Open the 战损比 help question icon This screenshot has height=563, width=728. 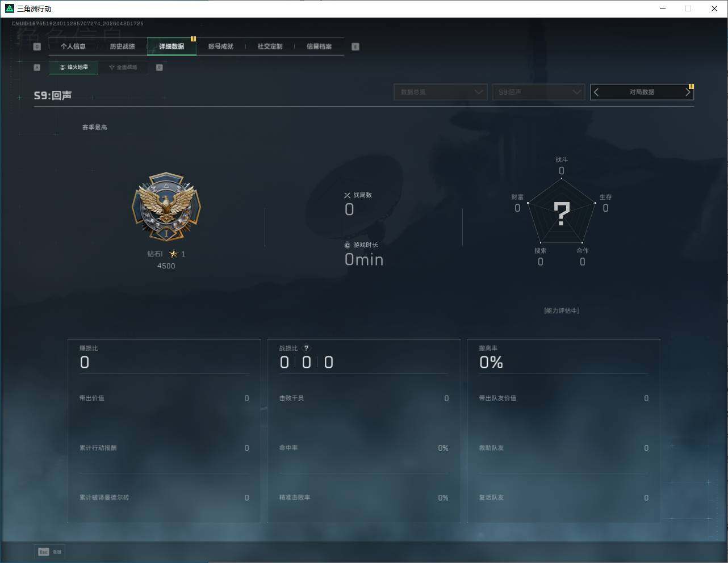(307, 348)
